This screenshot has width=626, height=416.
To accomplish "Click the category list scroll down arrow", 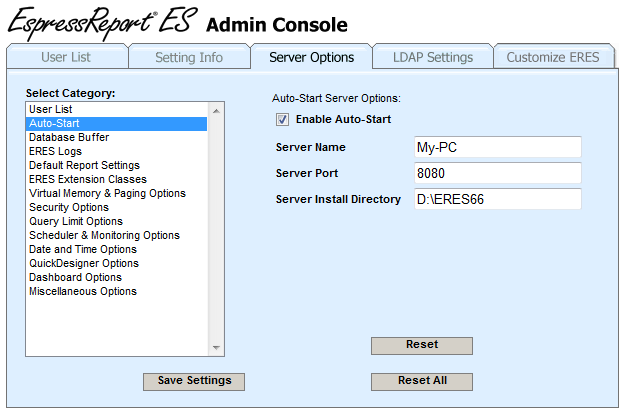I will pos(216,347).
